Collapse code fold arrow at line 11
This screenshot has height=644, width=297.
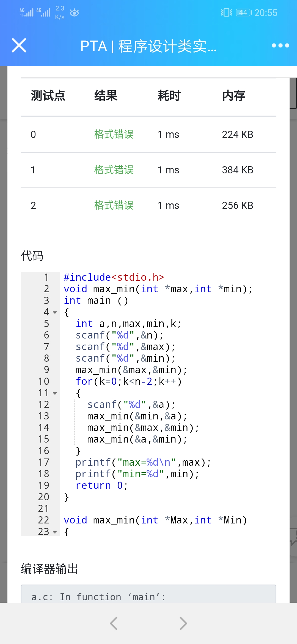[x=55, y=393]
